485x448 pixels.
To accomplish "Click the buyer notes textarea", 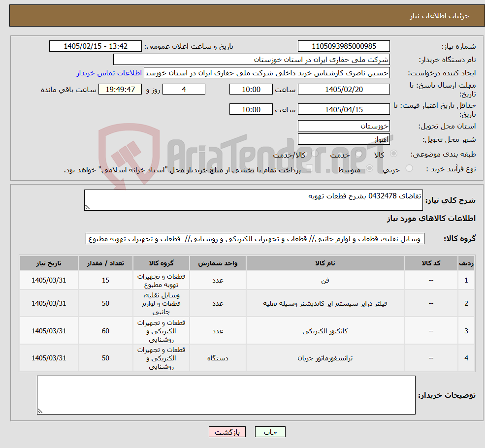I will (226, 395).
